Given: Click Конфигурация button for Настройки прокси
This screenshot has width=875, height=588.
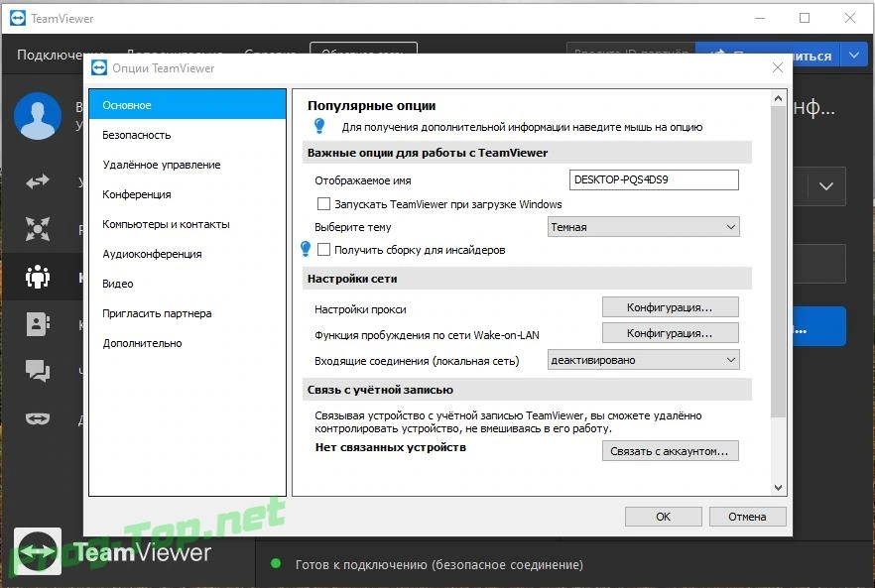Looking at the screenshot, I should pos(671,307).
